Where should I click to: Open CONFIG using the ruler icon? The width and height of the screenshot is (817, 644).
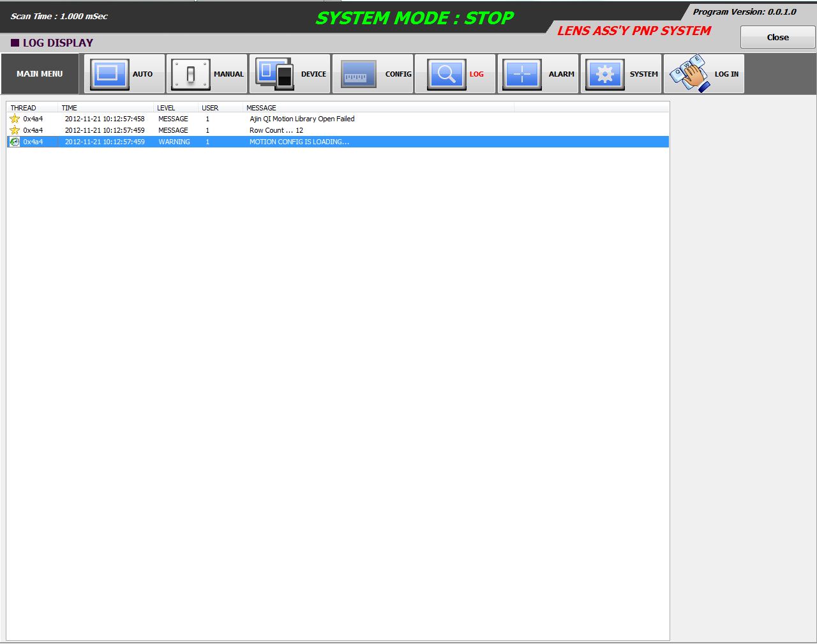click(x=357, y=74)
